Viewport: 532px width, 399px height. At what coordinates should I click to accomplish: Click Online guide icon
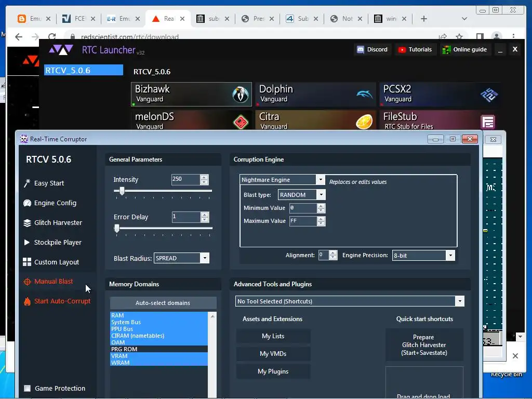[446, 50]
